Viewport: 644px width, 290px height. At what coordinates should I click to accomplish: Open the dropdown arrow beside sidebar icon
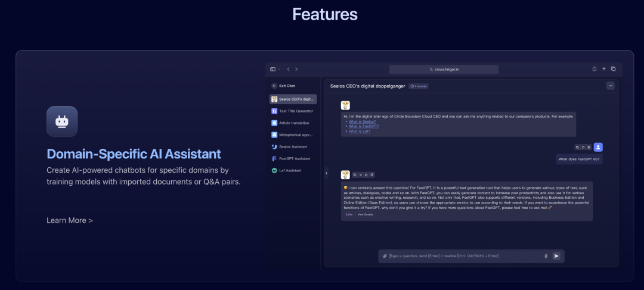click(x=279, y=69)
